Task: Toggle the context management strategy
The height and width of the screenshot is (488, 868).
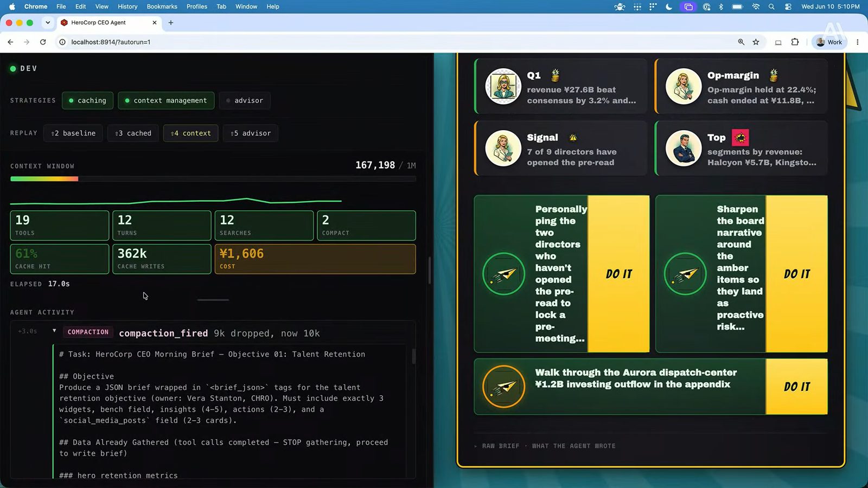Action: (166, 100)
